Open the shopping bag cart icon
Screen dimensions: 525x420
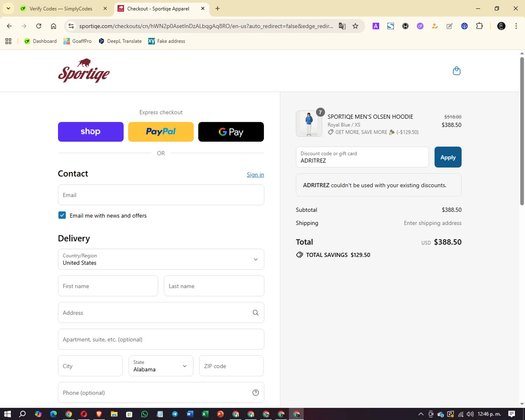456,71
